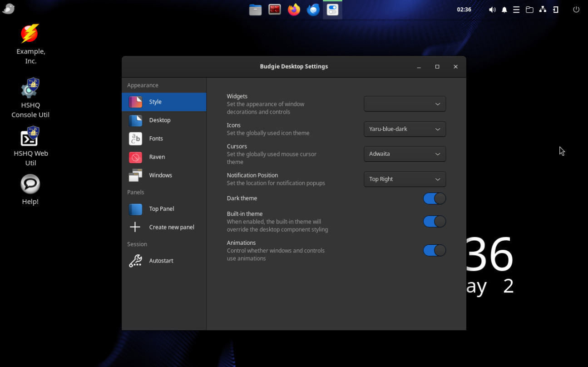Click Create new panel
Screen dimensions: 588x367
tap(171, 227)
